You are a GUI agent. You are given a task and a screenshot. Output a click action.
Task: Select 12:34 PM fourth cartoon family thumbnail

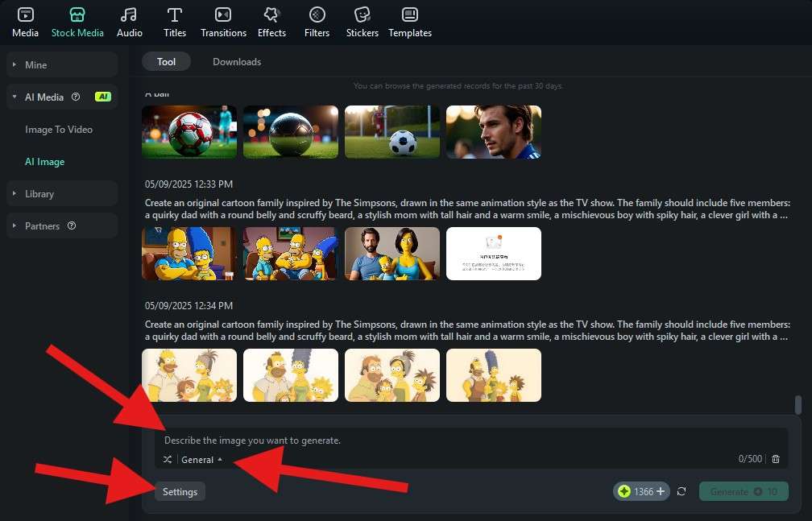(x=494, y=375)
